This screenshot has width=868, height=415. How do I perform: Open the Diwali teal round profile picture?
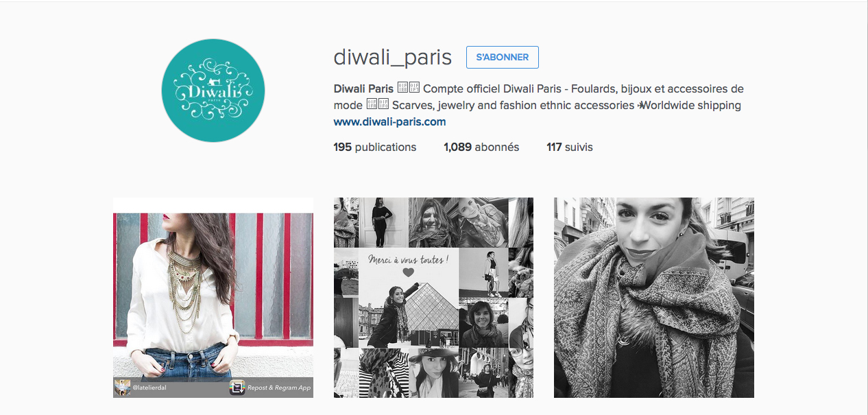pos(213,91)
